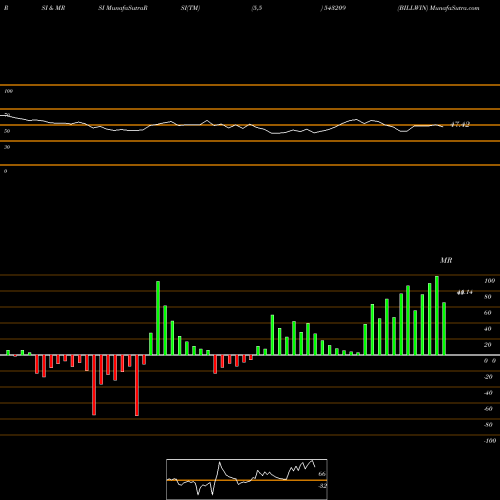Open the mini line chart thumbnail at the bottom

point(247,479)
